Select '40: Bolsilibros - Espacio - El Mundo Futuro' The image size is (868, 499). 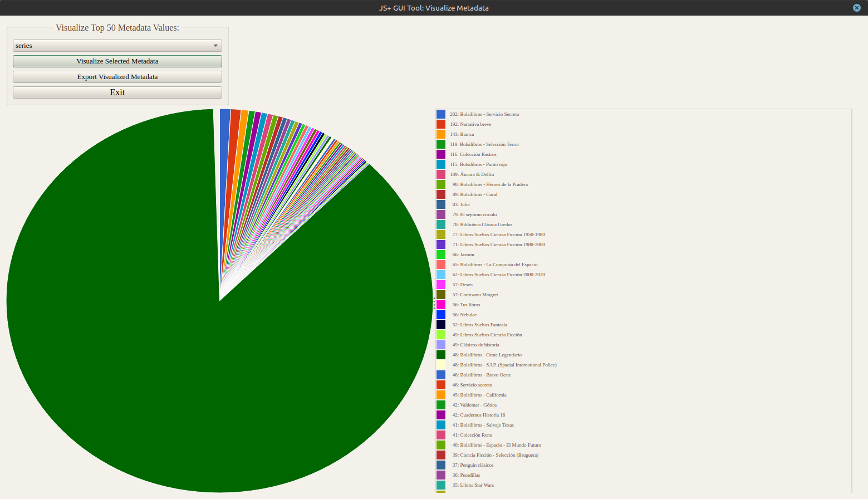pos(497,445)
